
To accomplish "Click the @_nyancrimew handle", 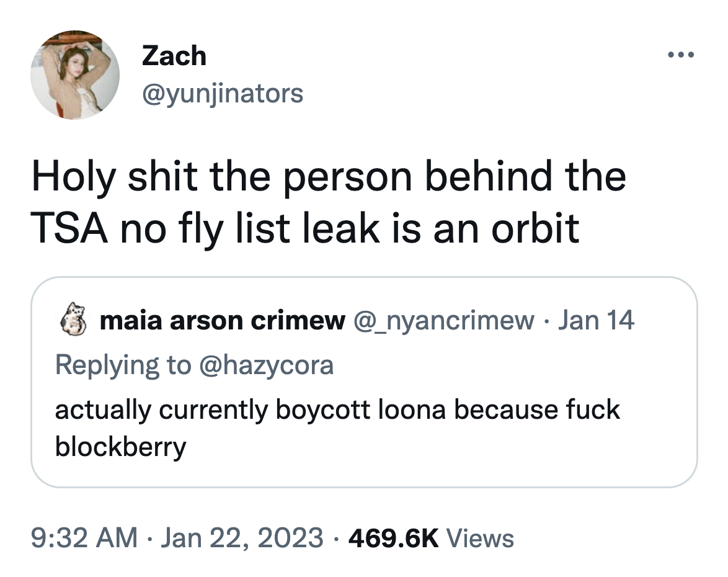I will tap(444, 321).
